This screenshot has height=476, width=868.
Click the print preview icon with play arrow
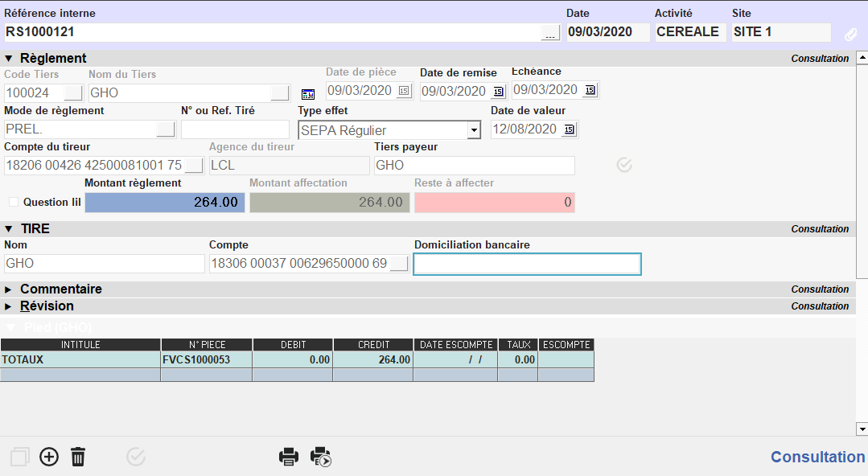(321, 457)
